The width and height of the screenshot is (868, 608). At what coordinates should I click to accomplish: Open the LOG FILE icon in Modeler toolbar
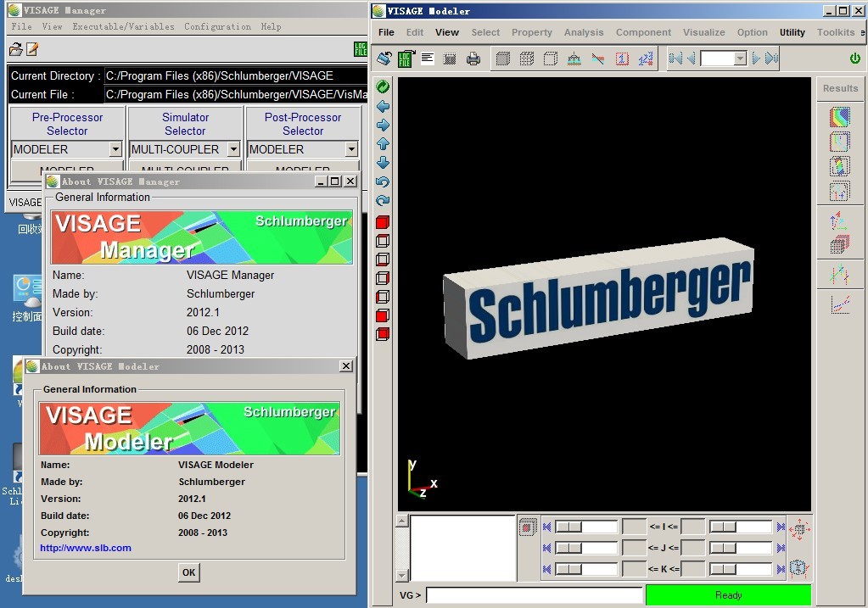point(406,59)
